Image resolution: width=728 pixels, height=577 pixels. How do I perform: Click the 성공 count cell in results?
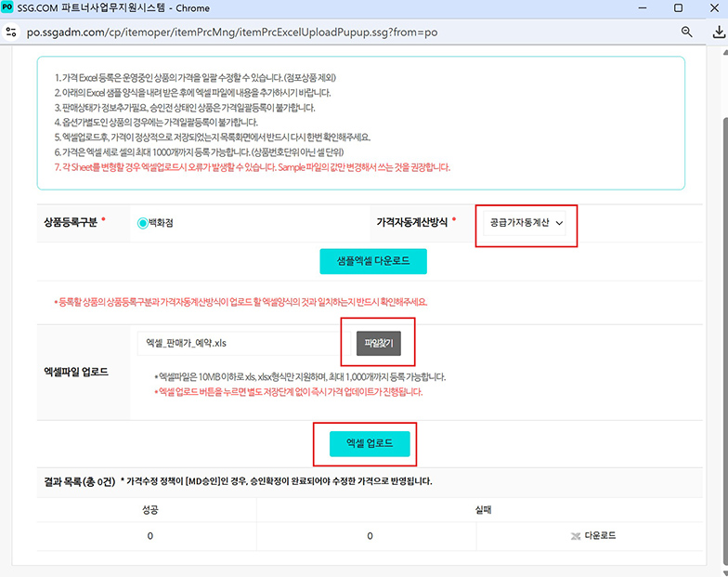[x=150, y=536]
